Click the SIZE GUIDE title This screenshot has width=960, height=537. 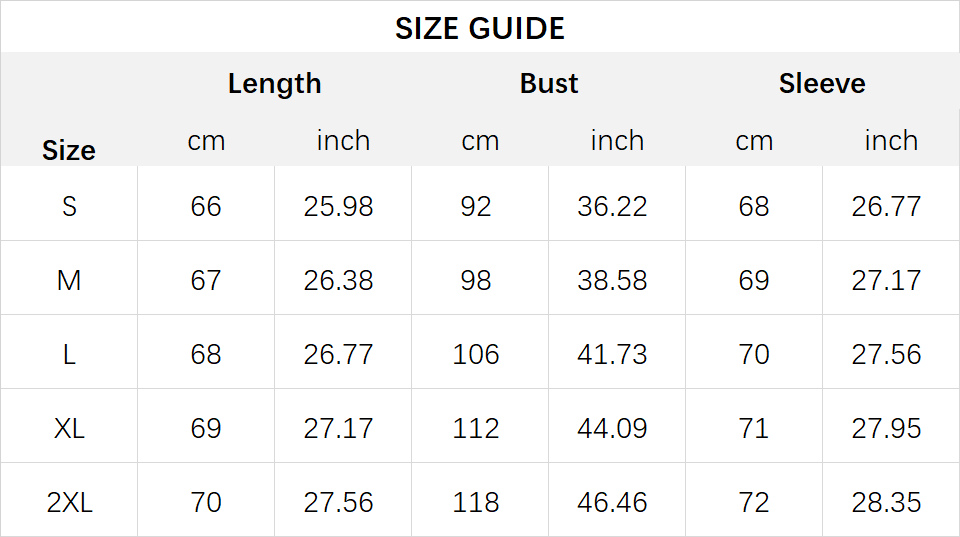pyautogui.click(x=479, y=28)
